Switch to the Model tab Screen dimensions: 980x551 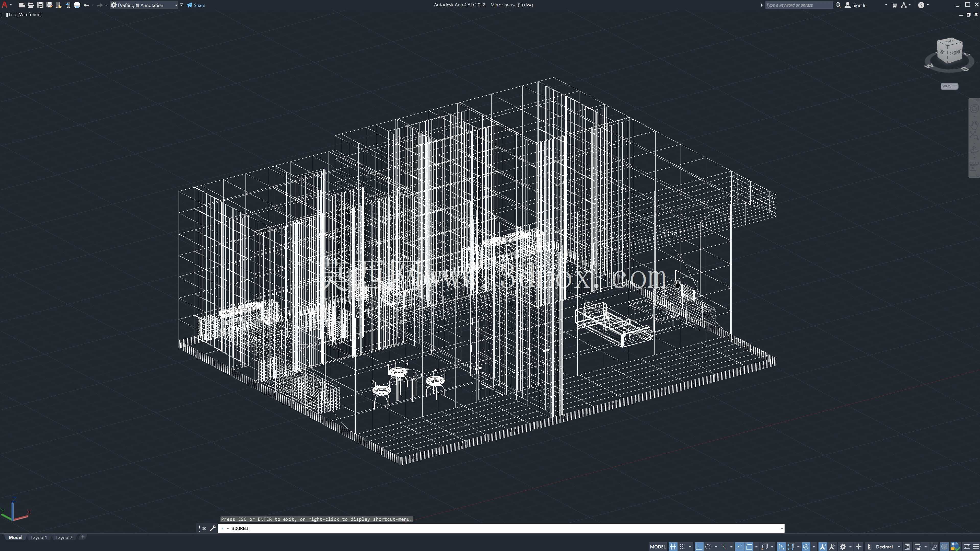16,537
